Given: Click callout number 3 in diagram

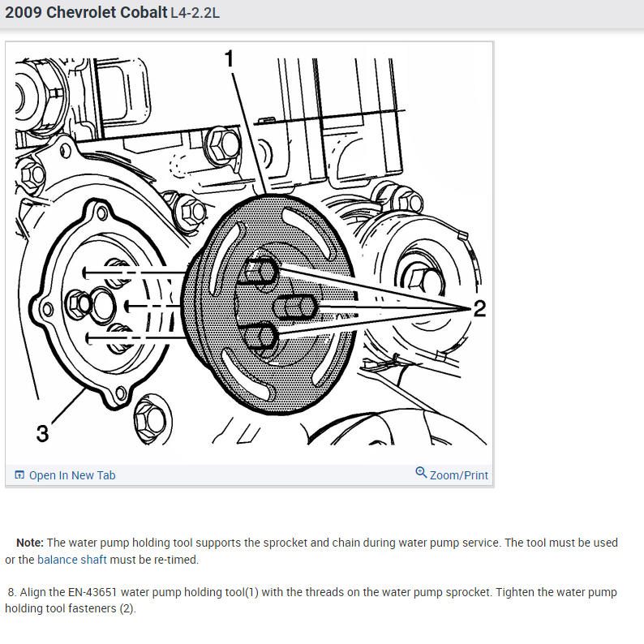Looking at the screenshot, I should [x=42, y=433].
